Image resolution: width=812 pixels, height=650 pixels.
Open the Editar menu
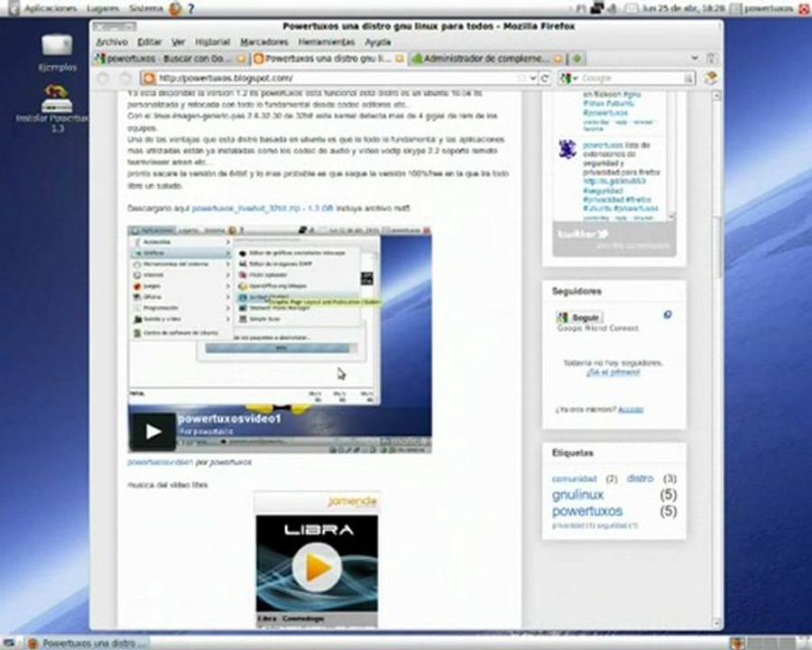(x=149, y=42)
